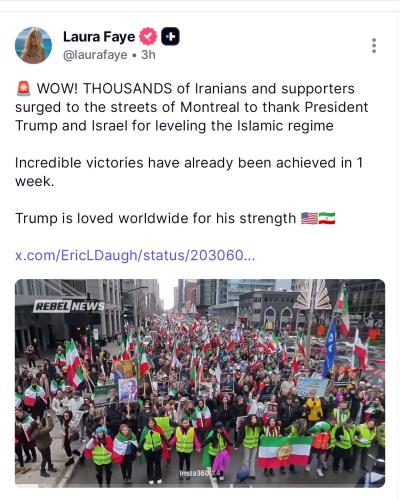
Task: Click the Insta360 watermark on video
Action: point(196,473)
